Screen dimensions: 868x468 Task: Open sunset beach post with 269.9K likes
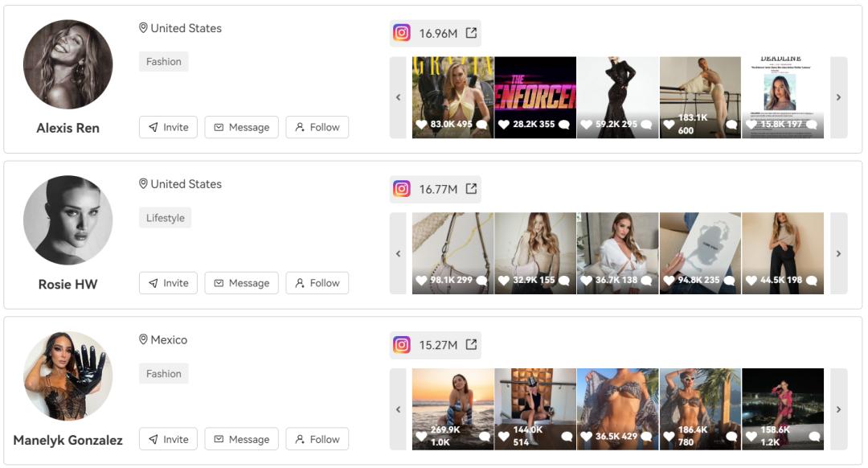coord(452,409)
